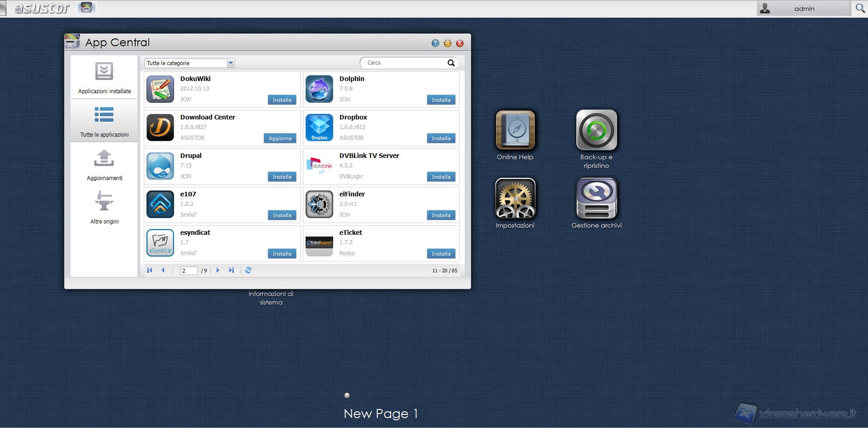The height and width of the screenshot is (428, 868).
Task: Go to the next page arrow
Action: point(218,270)
